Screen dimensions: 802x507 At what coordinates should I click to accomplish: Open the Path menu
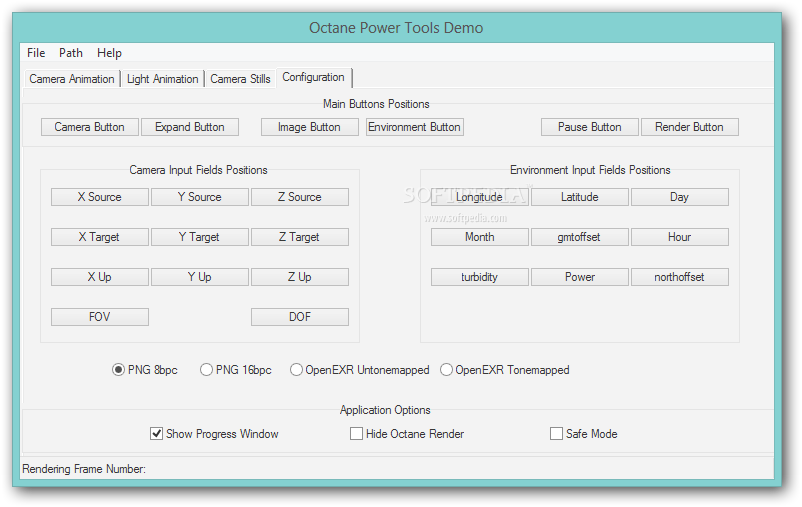pos(71,53)
